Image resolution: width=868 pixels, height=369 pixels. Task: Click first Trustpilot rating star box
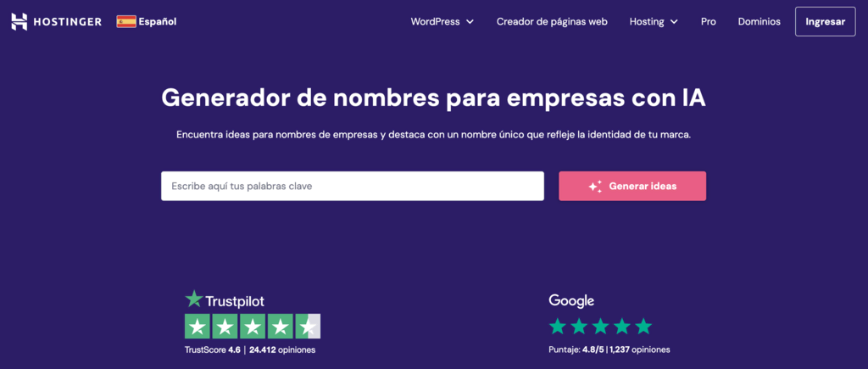[198, 327]
